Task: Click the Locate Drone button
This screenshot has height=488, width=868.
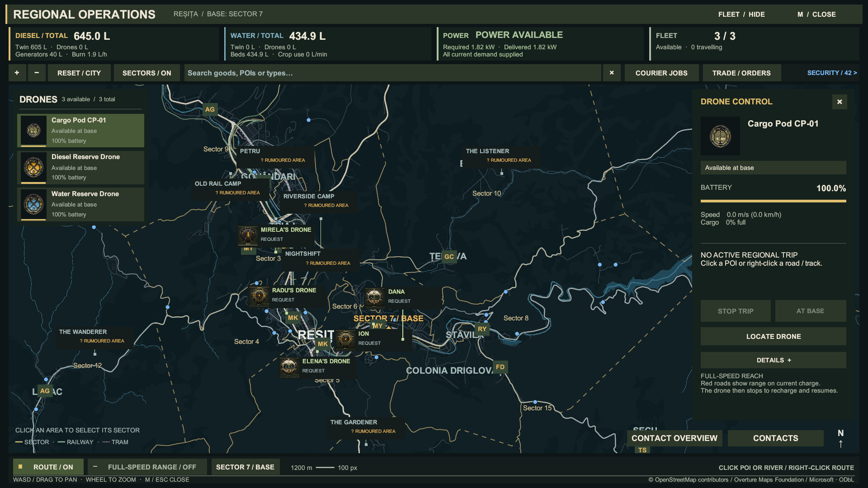Action: tap(773, 336)
